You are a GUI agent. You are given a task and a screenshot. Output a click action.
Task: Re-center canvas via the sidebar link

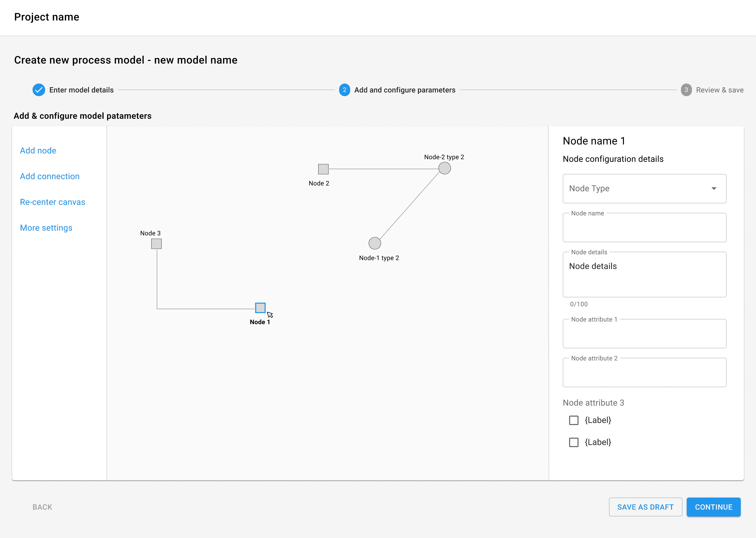point(52,202)
